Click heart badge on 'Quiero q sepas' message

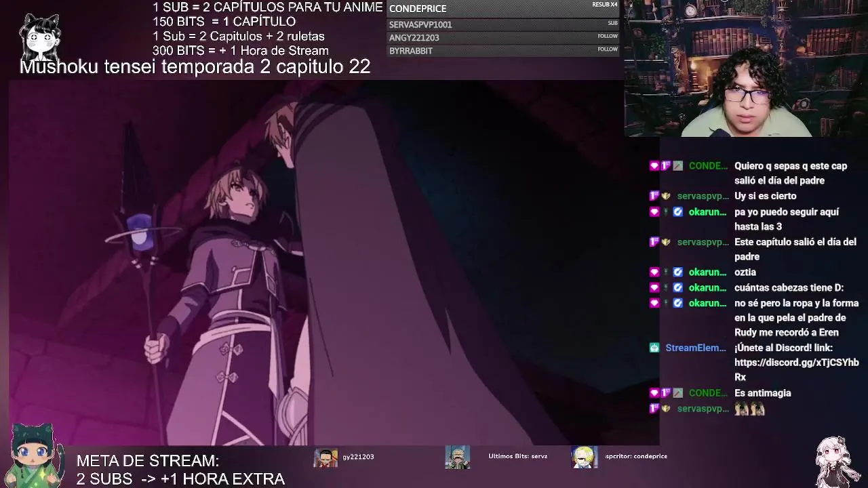pyautogui.click(x=654, y=166)
